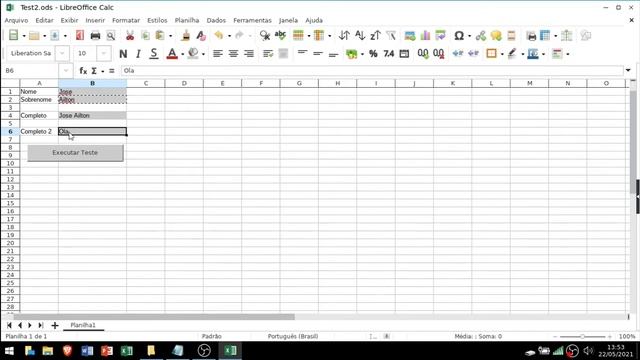
Task: Click the Paste clipboard icon
Action: point(160,36)
